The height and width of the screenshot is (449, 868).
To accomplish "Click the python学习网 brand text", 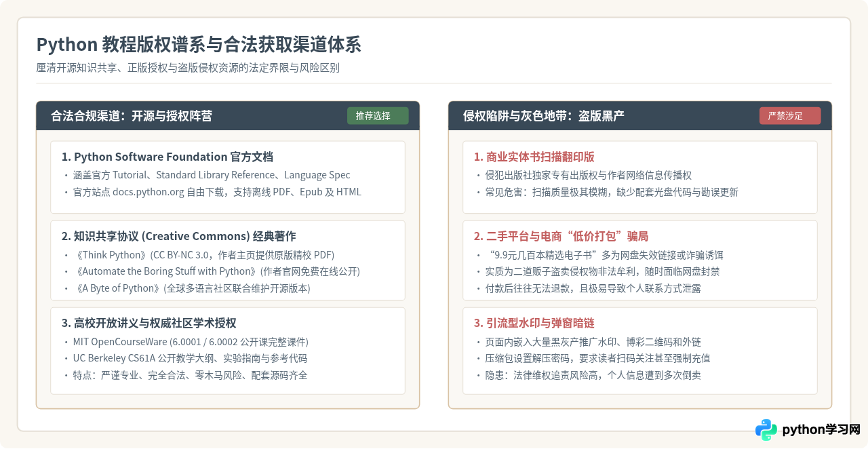I will 821,430.
